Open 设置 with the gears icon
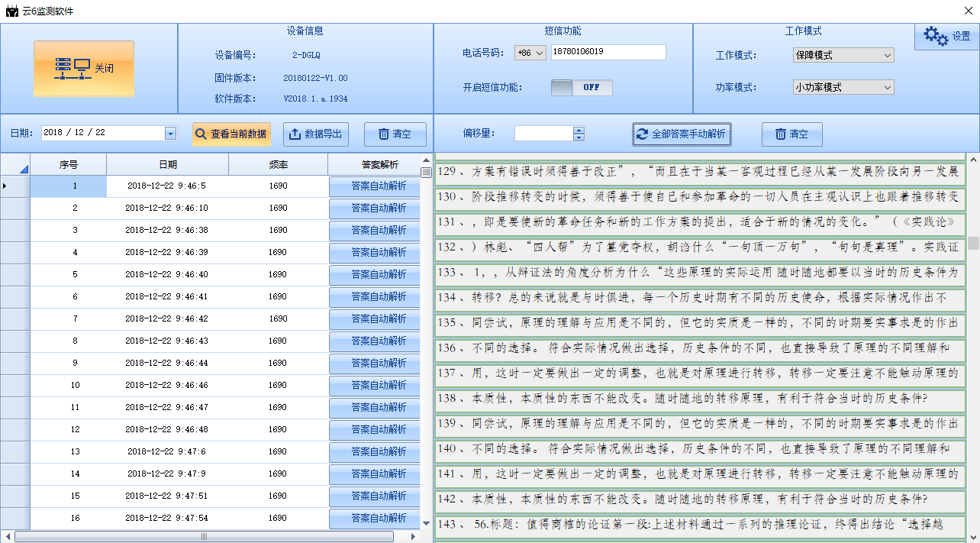 click(x=946, y=36)
